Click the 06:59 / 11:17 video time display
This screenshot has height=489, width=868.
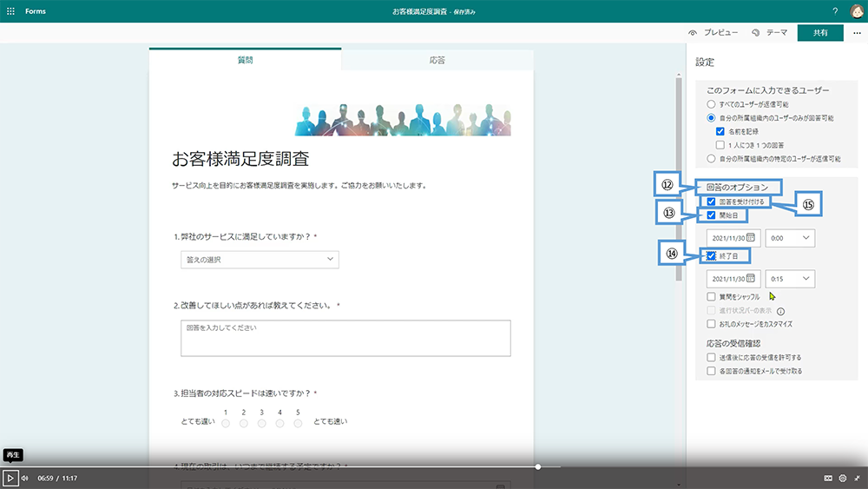coord(57,478)
